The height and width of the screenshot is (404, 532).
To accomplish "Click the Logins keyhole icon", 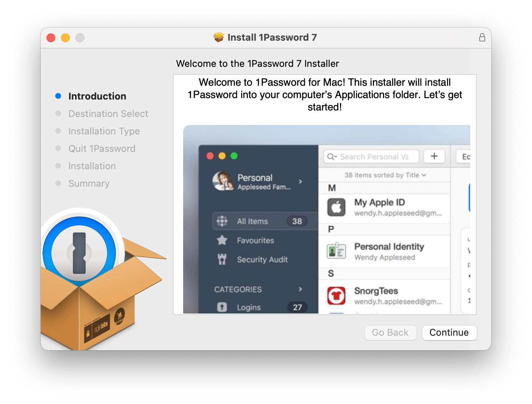I will click(x=222, y=307).
